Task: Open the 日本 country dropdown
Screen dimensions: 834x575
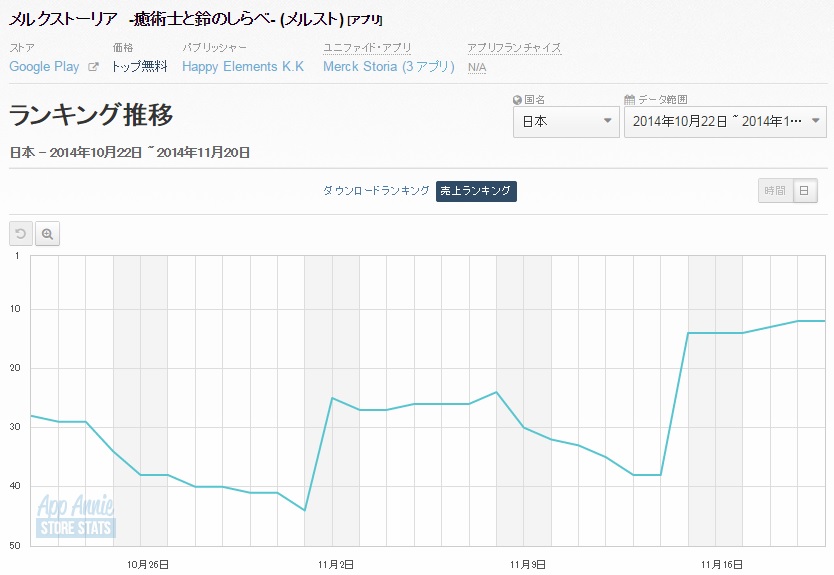Action: [x=566, y=122]
